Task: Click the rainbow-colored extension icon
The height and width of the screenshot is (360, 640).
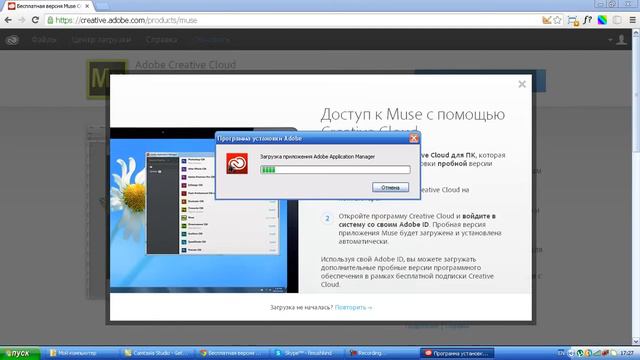Action: (x=602, y=20)
